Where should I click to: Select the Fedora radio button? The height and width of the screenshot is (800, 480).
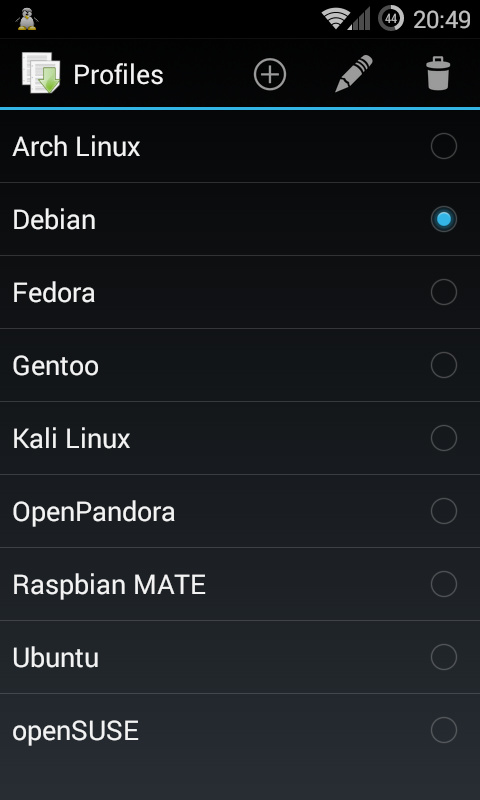(x=444, y=292)
